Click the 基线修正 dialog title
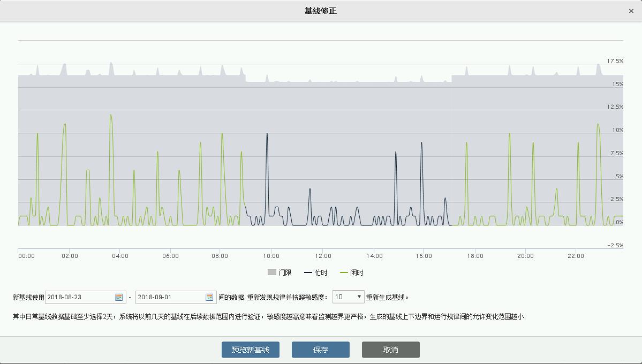Screen dimensions: 642x364 [x=321, y=11]
